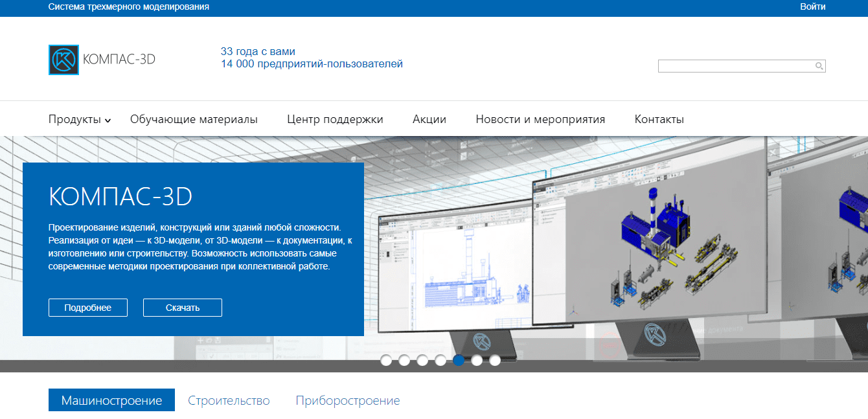Select the third carousel slide dot
Image resolution: width=868 pixels, height=419 pixels.
(422, 361)
